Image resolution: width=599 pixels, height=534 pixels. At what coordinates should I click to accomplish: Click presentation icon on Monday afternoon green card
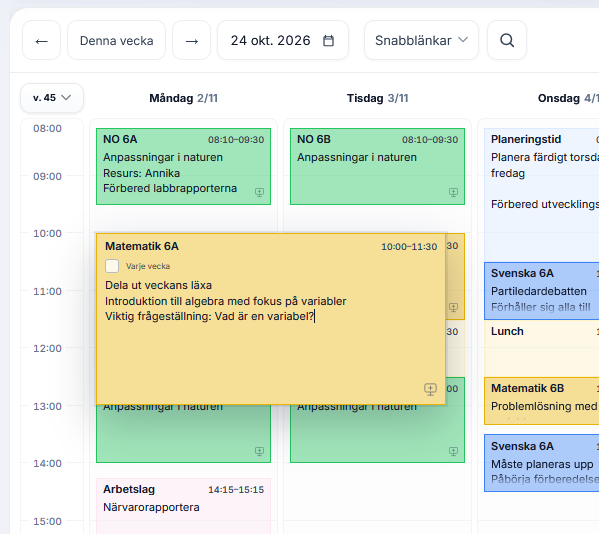(x=259, y=451)
